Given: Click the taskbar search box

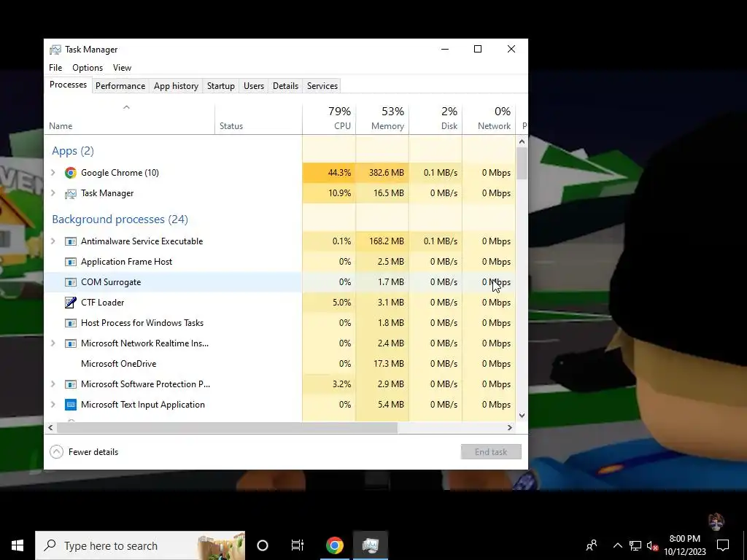Looking at the screenshot, I should 140,545.
